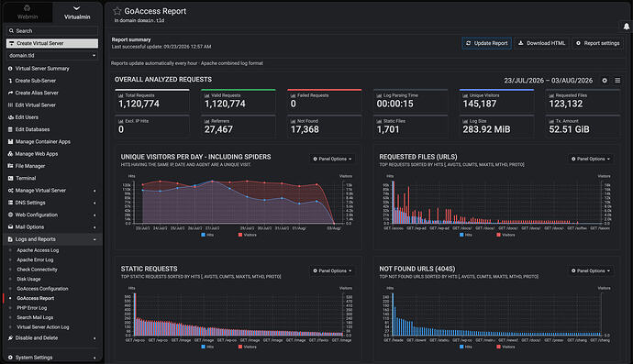Open the hamburger menu beside date range

point(617,81)
